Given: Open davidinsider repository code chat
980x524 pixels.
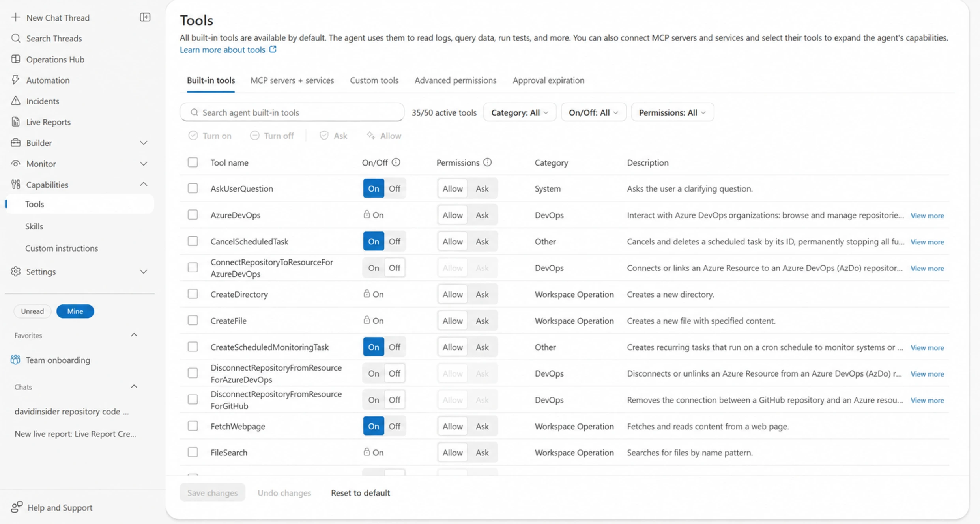Looking at the screenshot, I should pos(72,411).
